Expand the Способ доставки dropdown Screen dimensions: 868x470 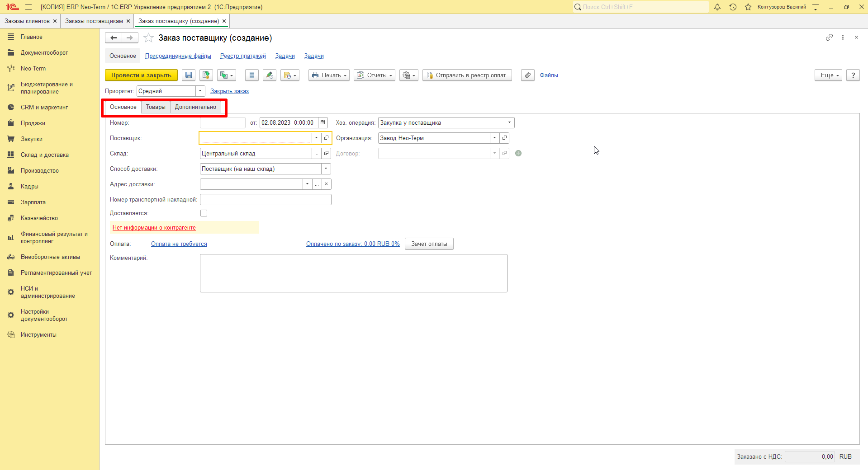click(326, 169)
